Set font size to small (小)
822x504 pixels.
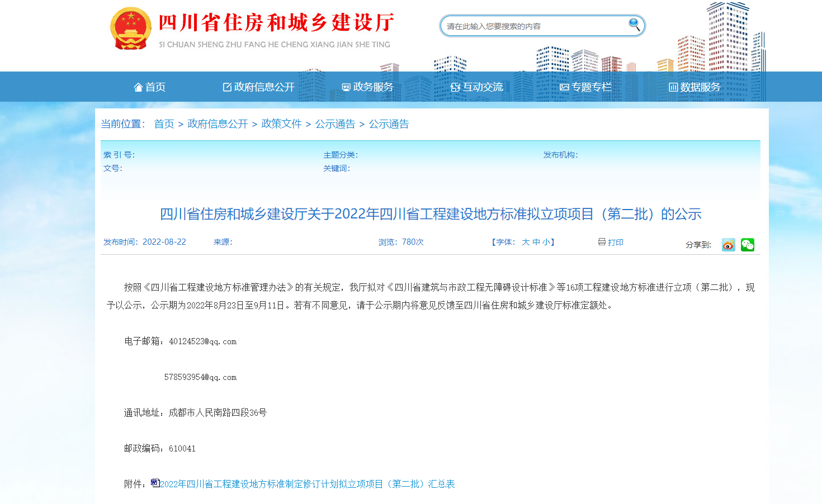pyautogui.click(x=546, y=242)
